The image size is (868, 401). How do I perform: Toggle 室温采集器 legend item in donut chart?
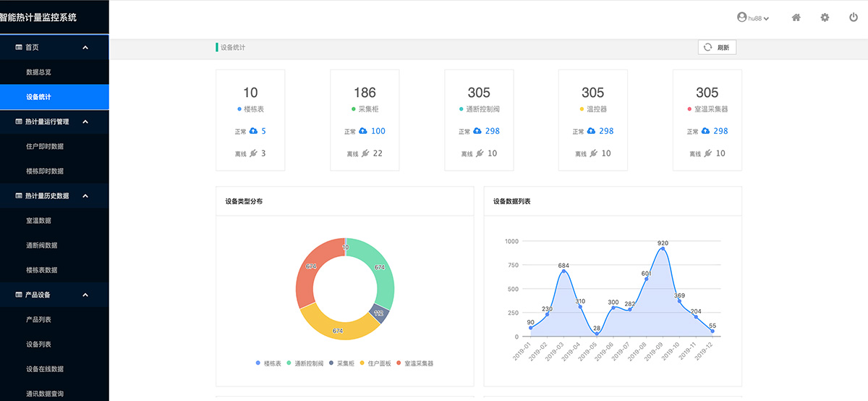pos(415,363)
